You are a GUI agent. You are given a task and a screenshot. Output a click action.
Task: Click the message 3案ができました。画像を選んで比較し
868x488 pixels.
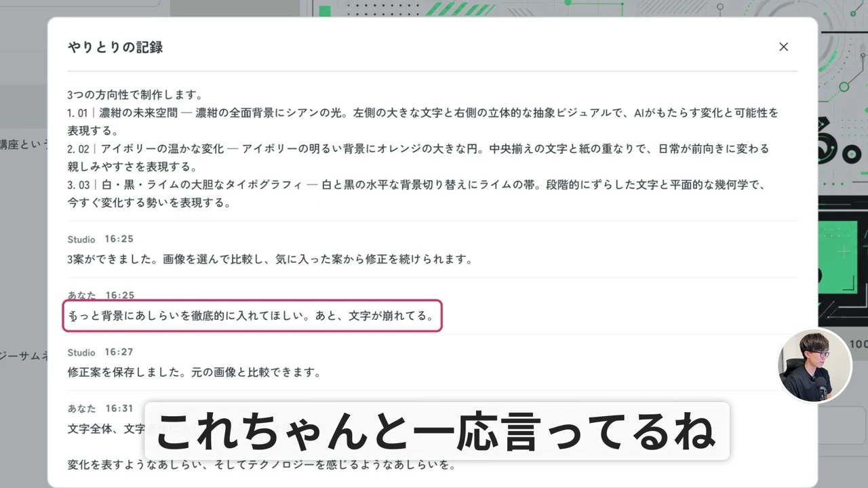pyautogui.click(x=269, y=259)
